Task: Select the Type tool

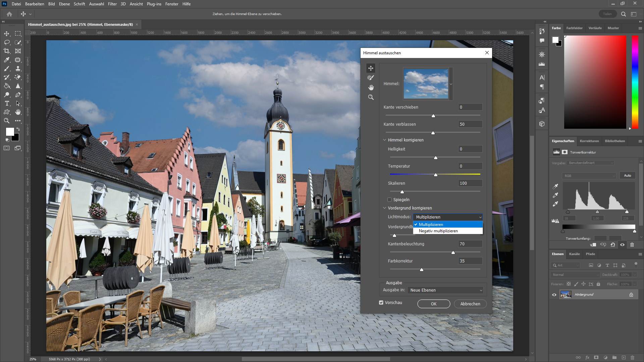Action: point(7,103)
